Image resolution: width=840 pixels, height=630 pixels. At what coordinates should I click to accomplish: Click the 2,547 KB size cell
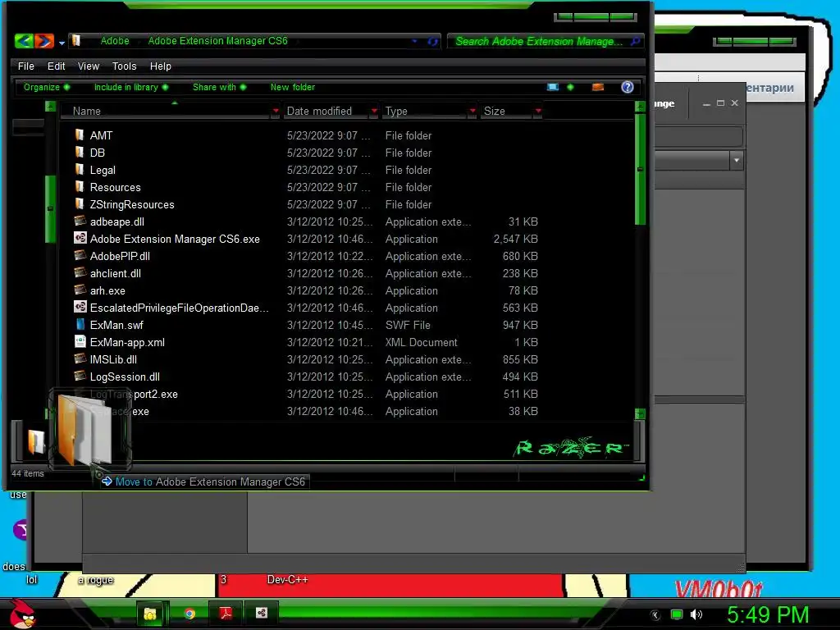click(515, 239)
